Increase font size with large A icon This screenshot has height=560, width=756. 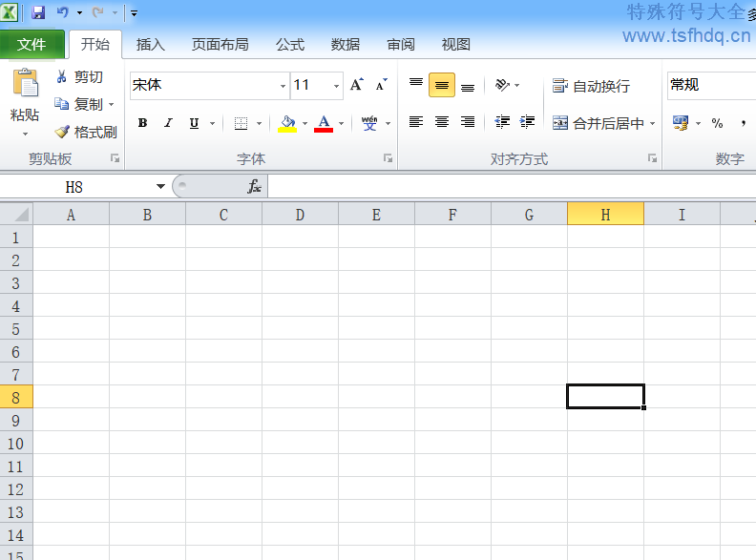356,85
